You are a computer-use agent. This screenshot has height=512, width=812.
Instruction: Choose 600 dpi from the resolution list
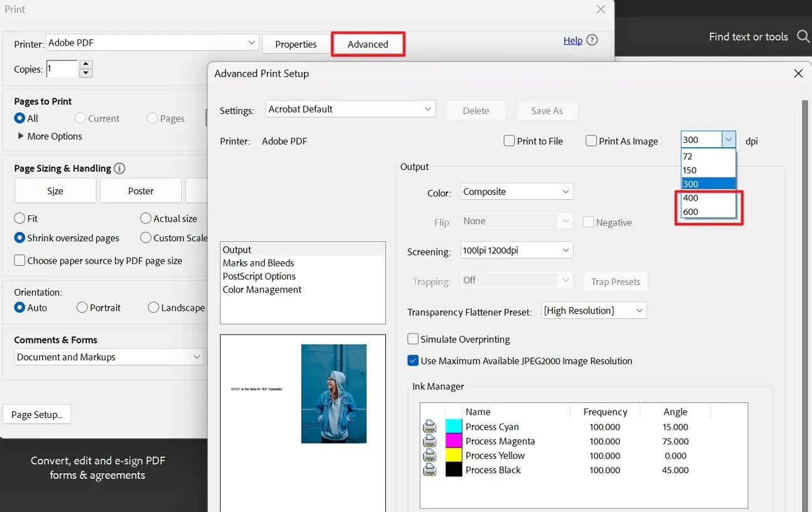[690, 212]
